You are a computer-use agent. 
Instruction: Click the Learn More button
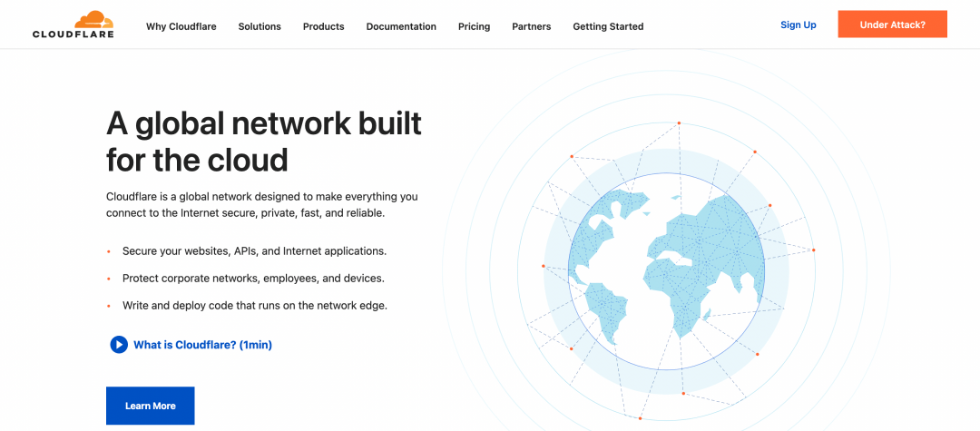150,406
